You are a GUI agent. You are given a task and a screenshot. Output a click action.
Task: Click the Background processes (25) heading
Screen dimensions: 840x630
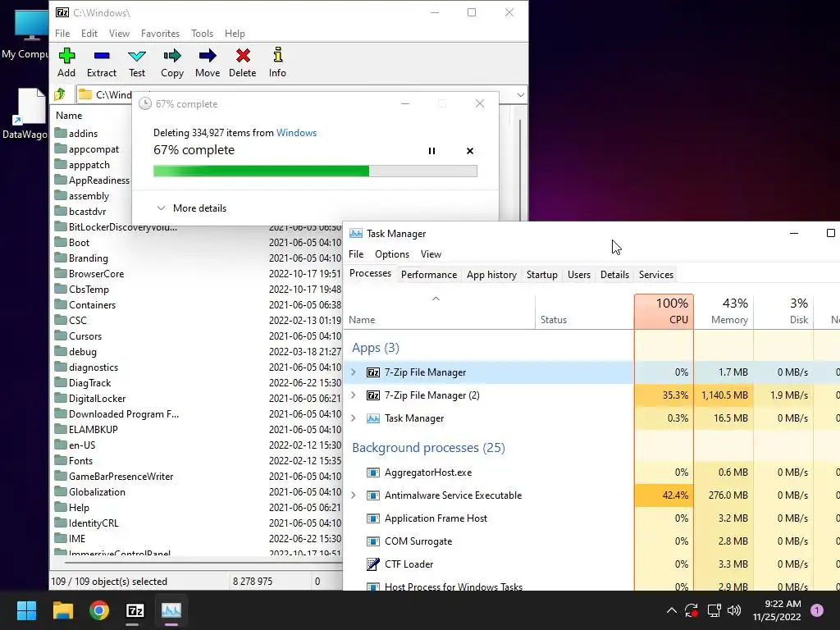click(428, 448)
